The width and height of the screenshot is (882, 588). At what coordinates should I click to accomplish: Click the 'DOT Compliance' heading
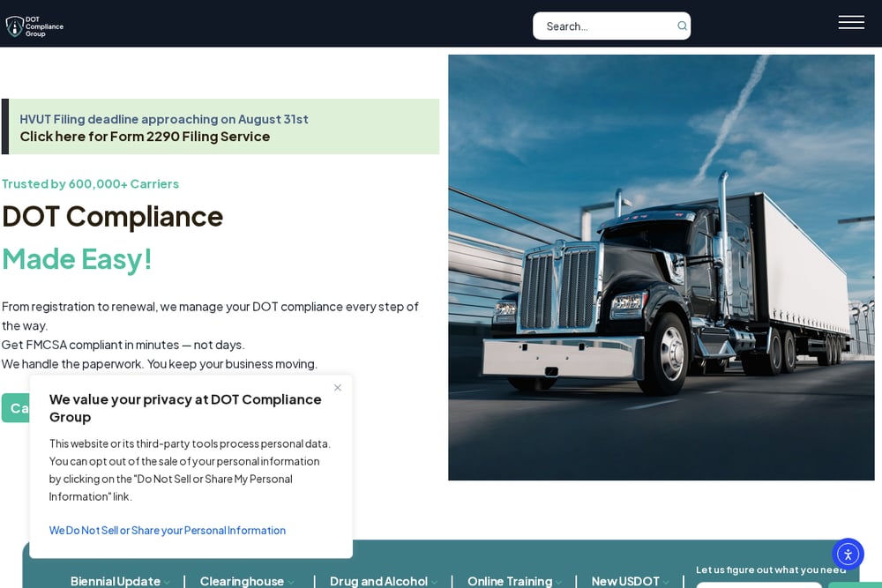tap(113, 217)
